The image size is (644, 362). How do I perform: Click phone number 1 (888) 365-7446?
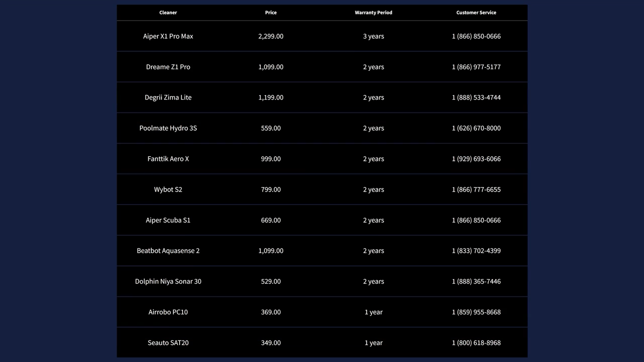click(476, 282)
